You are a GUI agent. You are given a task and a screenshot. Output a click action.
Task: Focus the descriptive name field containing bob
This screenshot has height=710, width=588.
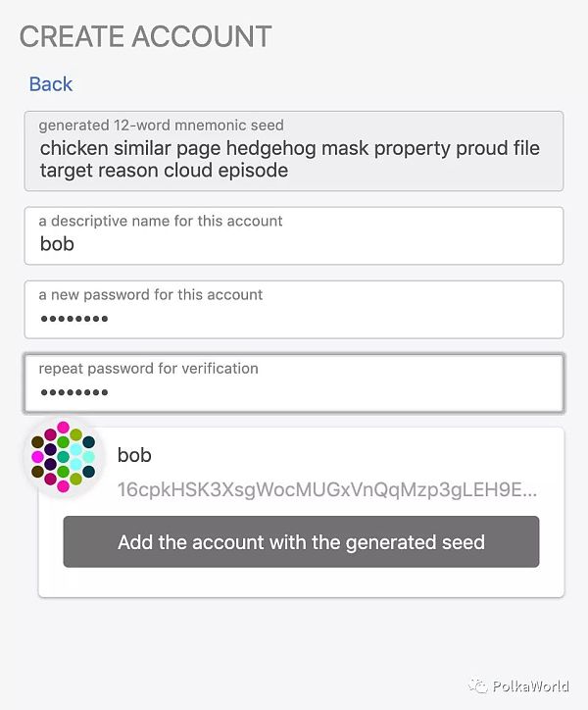tap(293, 244)
